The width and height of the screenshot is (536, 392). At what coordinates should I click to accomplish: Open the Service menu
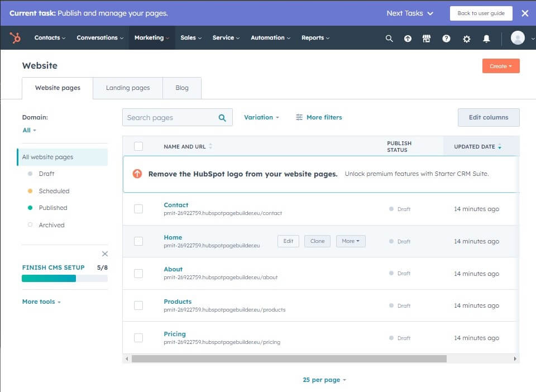226,37
